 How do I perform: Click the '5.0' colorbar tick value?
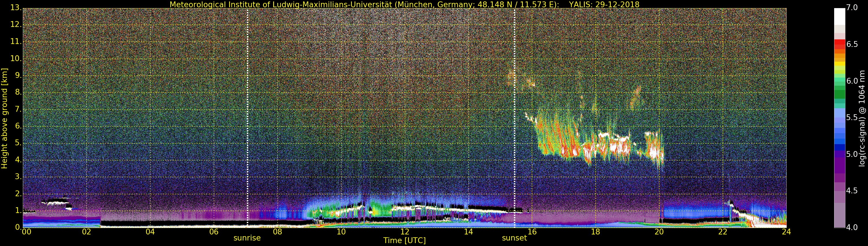[852, 154]
